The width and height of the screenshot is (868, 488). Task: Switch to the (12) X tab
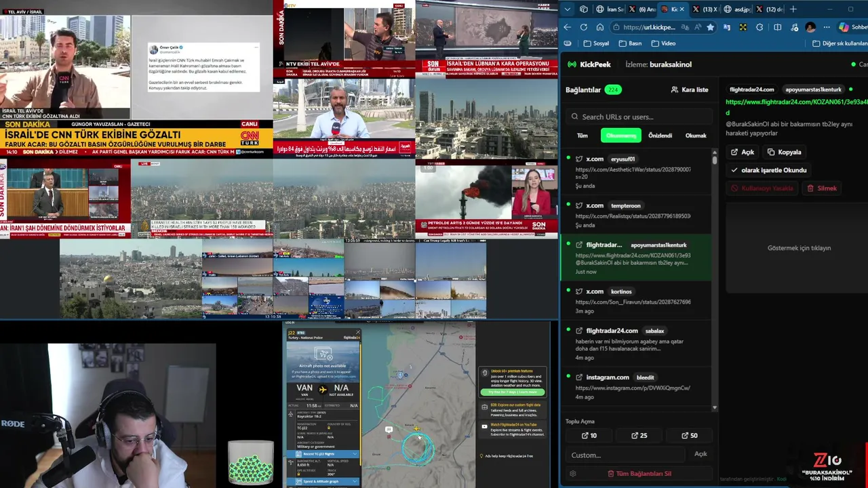click(x=768, y=9)
